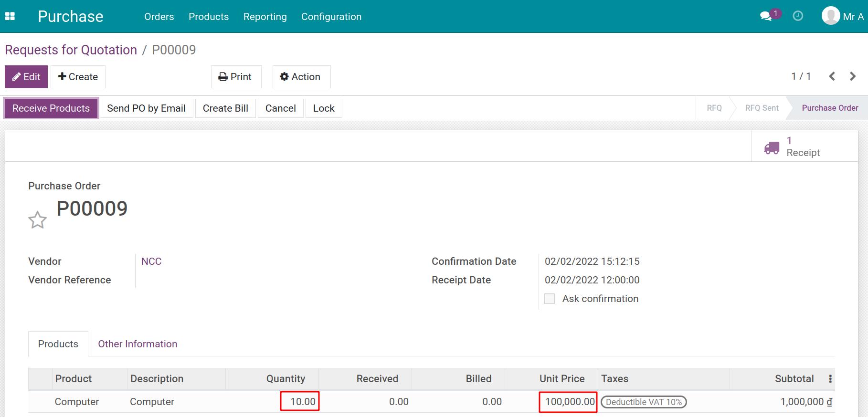Click receipt date 02/02/2022 12:00:00

click(x=592, y=280)
